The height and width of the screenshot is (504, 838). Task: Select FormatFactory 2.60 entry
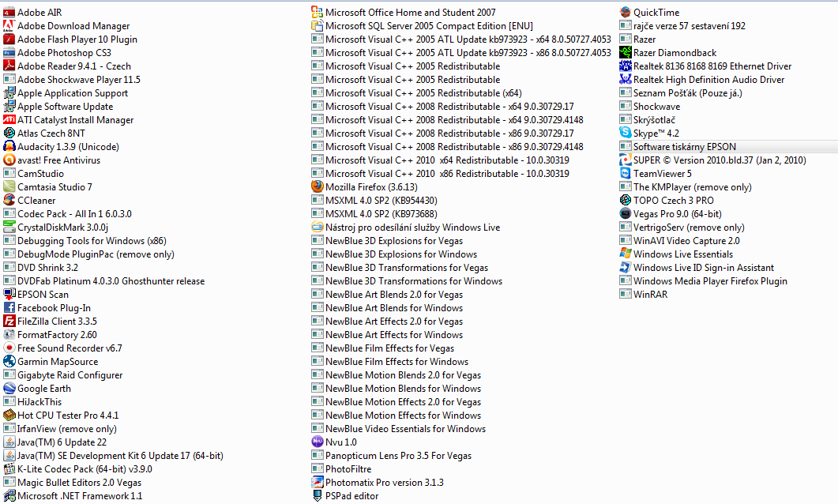[x=51, y=335]
